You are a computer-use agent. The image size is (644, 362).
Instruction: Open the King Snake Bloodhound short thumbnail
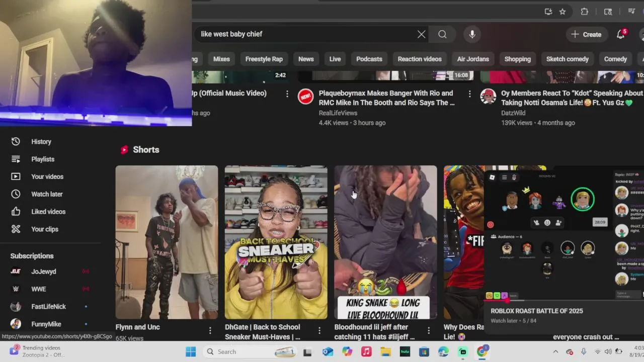click(x=385, y=242)
